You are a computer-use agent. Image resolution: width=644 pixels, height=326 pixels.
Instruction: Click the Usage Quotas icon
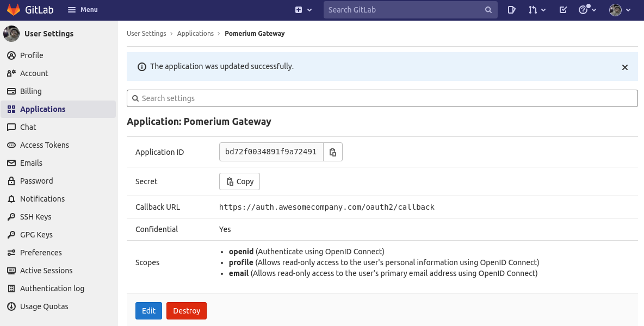11,307
